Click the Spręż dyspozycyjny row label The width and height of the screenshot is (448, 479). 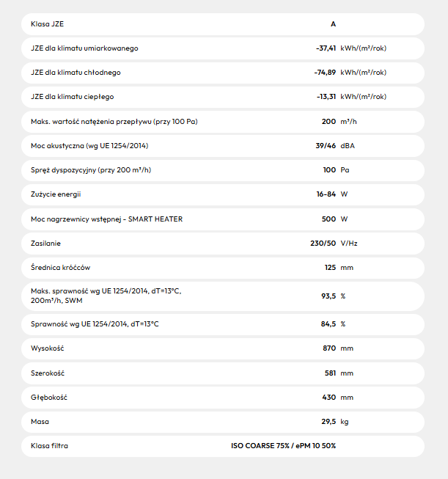91,170
